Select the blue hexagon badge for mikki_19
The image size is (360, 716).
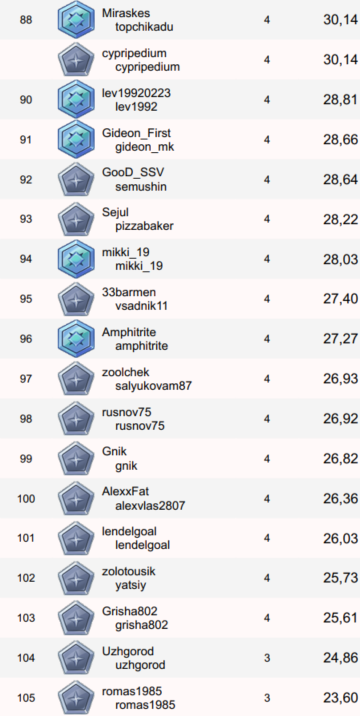(76, 259)
